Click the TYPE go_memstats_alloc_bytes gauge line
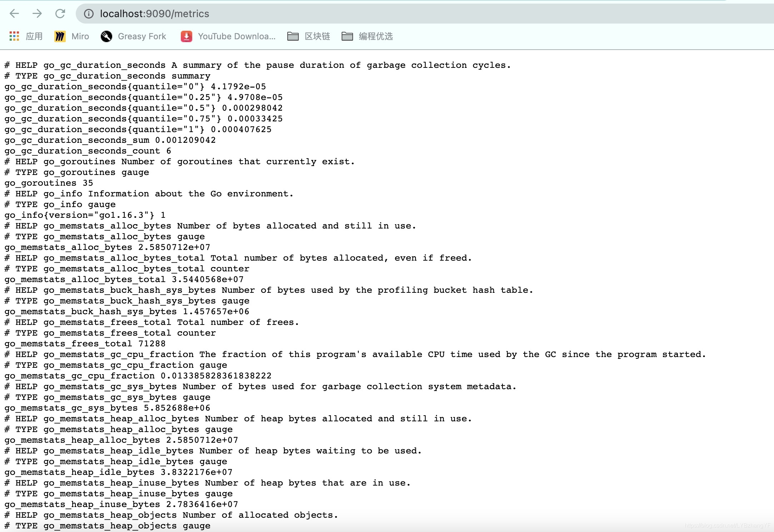The width and height of the screenshot is (774, 532). click(104, 237)
